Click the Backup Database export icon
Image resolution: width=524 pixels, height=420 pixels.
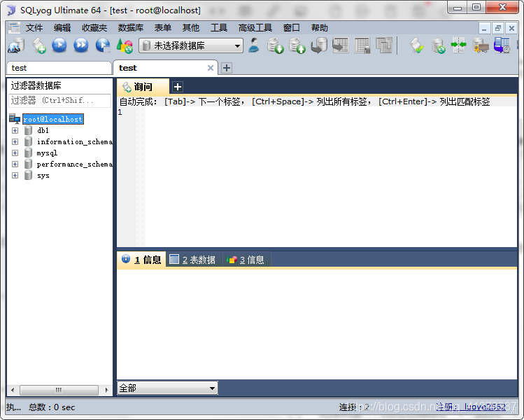297,45
